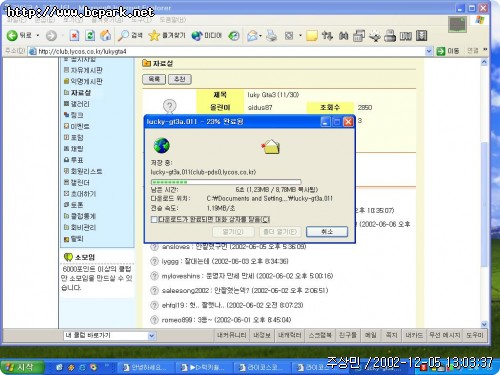
Task: Click 탈퇴 in the sidebar
Action: 77,239
